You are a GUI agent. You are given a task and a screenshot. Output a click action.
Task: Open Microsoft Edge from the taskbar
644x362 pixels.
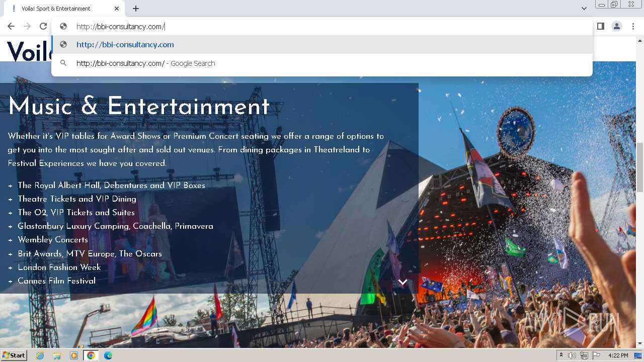tap(108, 355)
